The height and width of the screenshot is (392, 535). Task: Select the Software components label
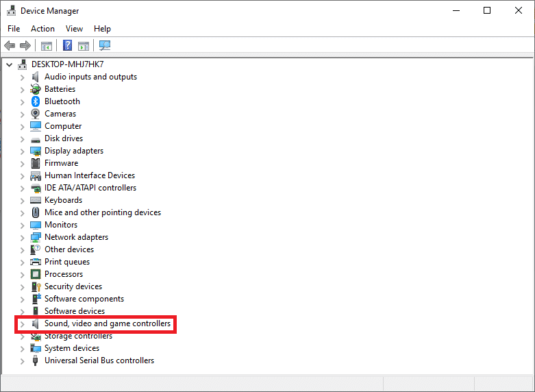tap(84, 299)
